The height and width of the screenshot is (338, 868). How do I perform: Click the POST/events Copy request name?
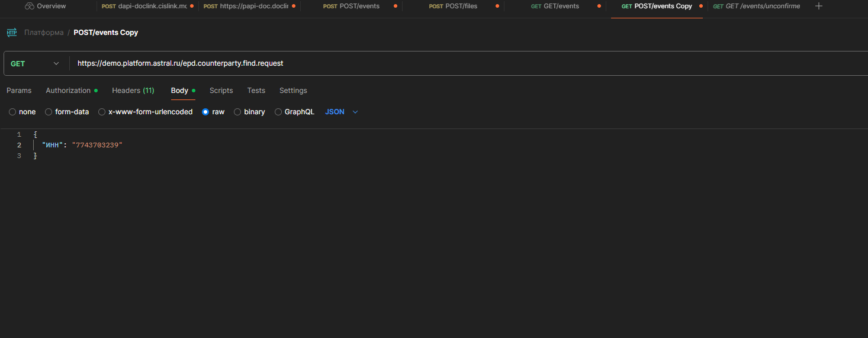point(105,33)
